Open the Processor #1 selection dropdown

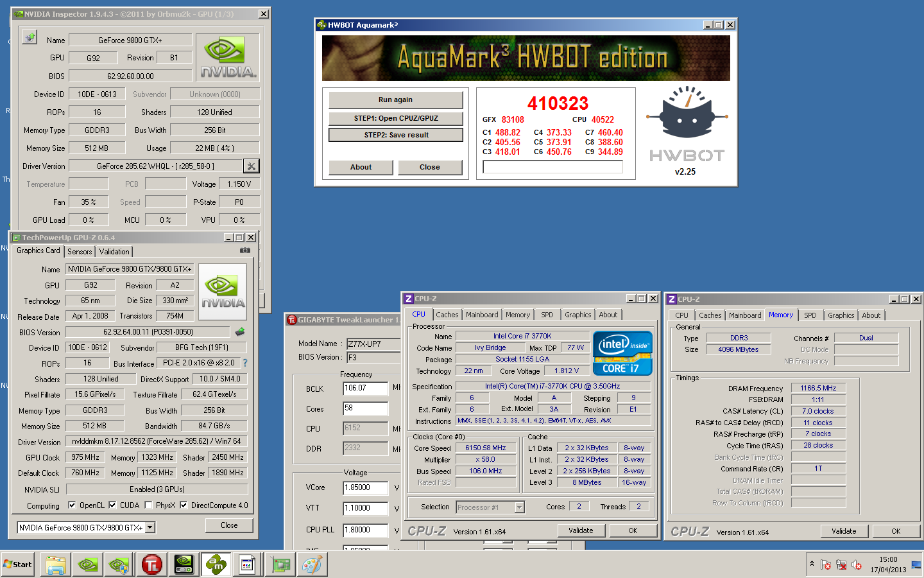pyautogui.click(x=520, y=507)
